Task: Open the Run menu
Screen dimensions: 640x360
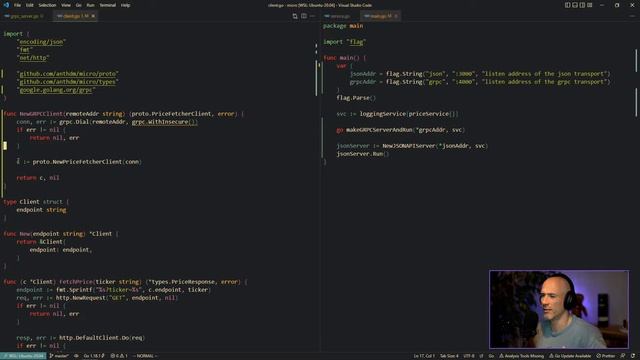Action: coord(90,5)
